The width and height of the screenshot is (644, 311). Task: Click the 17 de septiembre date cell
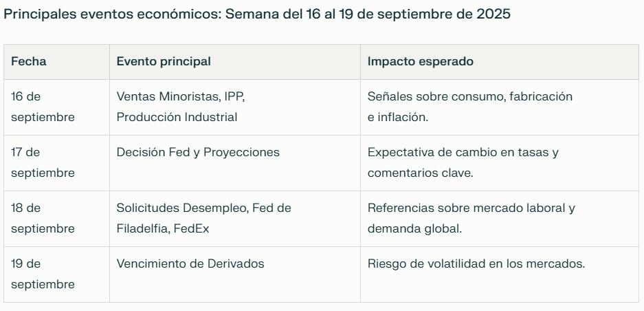coord(56,163)
